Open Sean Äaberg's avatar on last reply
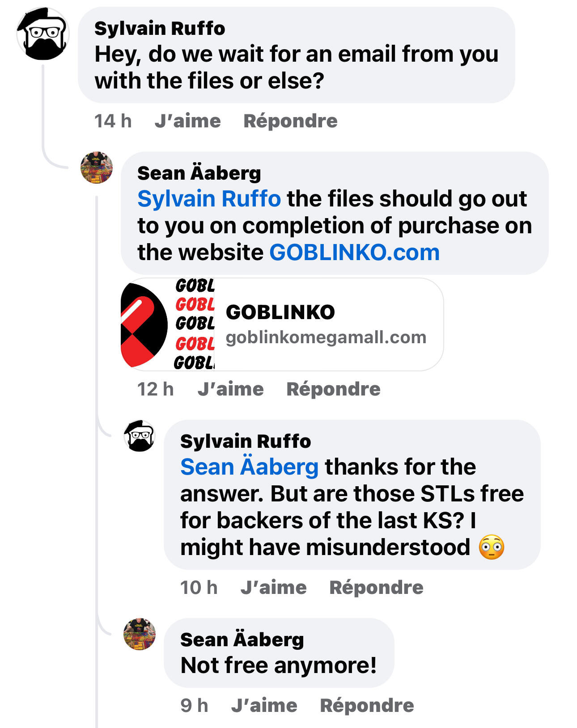This screenshot has height=728, width=577. pyautogui.click(x=140, y=634)
